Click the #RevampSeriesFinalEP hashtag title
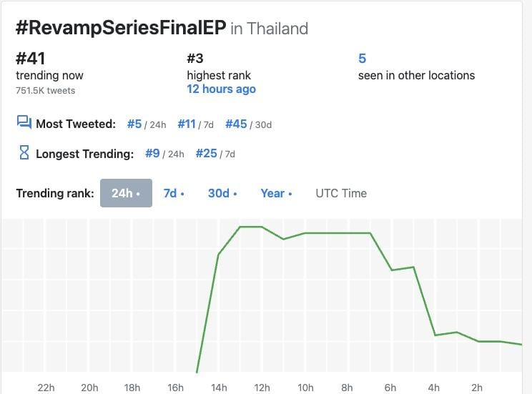Image resolution: width=532 pixels, height=394 pixels. click(x=121, y=28)
